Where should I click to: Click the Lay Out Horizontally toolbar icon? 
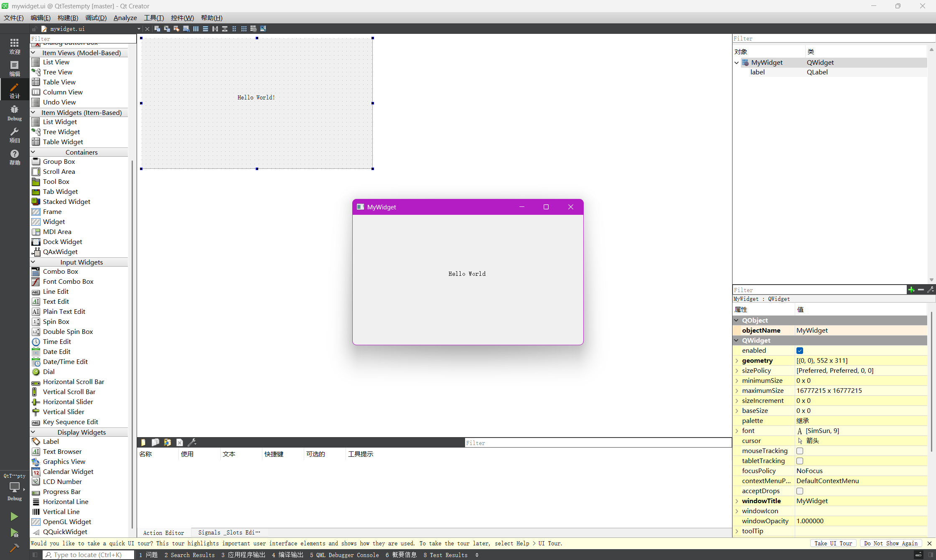[196, 29]
